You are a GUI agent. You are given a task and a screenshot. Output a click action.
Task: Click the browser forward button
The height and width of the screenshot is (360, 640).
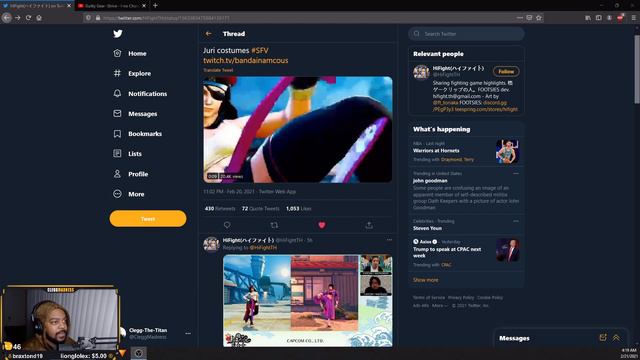(18, 18)
